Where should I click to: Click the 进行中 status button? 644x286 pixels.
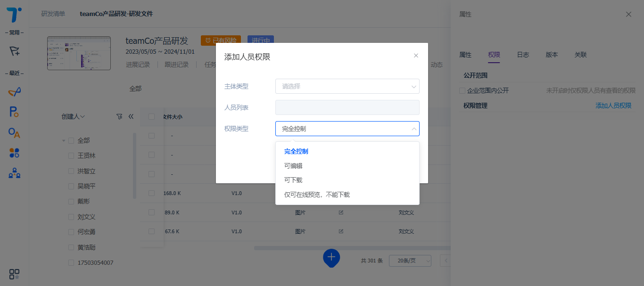click(261, 41)
